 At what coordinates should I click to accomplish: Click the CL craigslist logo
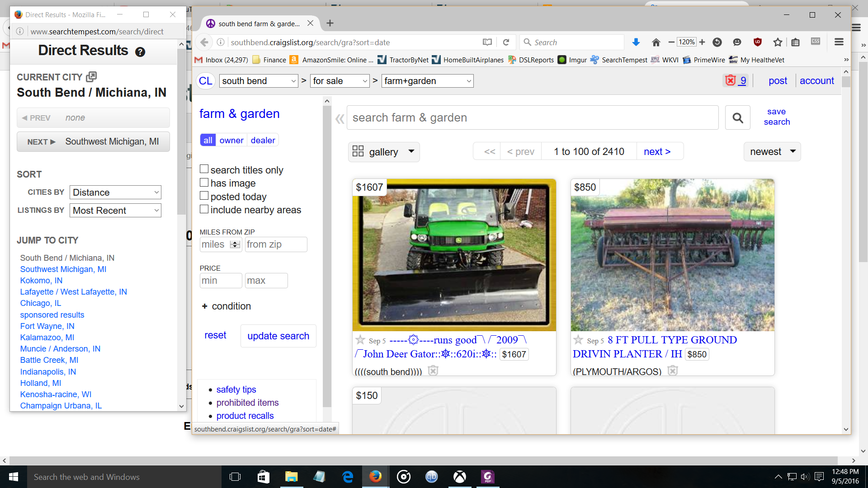[x=205, y=81]
